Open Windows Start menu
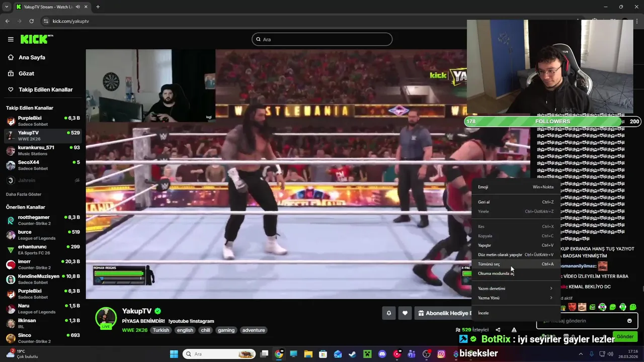This screenshot has height=362, width=644. 174,354
